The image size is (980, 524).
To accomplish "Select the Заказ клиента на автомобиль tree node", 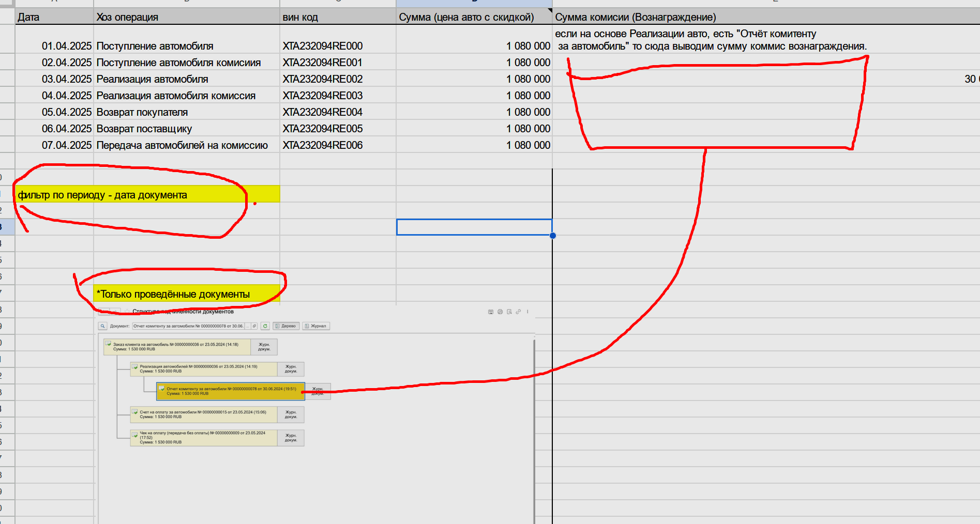I will 177,347.
